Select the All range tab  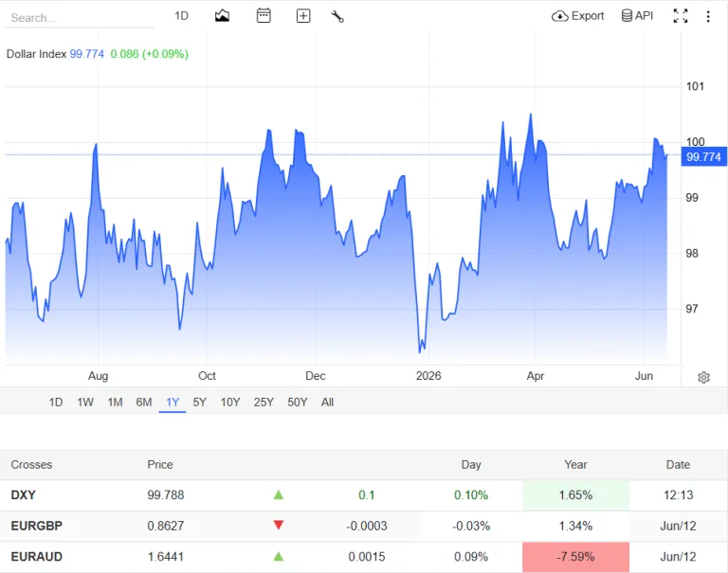tap(327, 403)
